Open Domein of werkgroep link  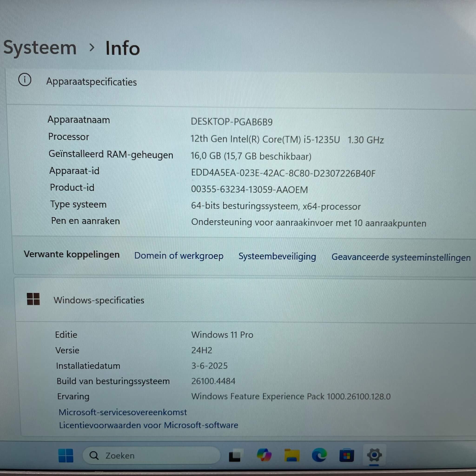click(179, 256)
